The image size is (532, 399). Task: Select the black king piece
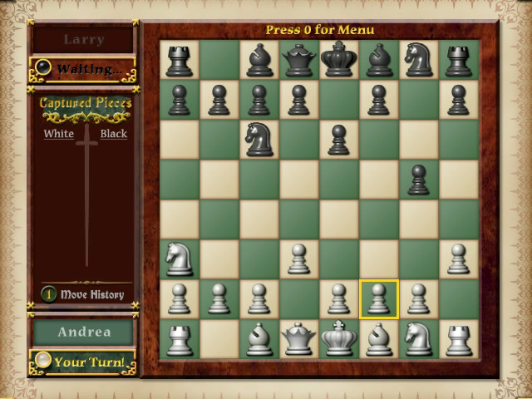point(338,60)
